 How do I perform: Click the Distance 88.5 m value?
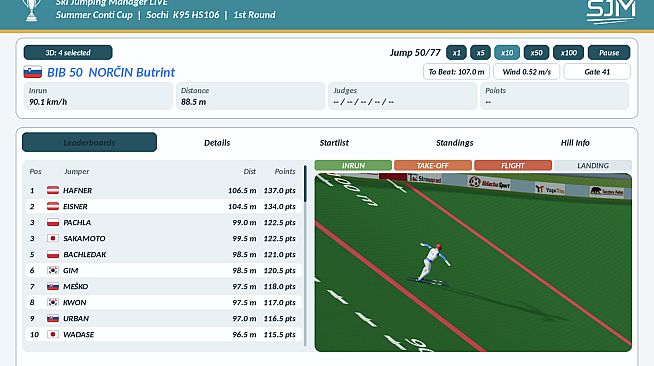click(x=194, y=102)
